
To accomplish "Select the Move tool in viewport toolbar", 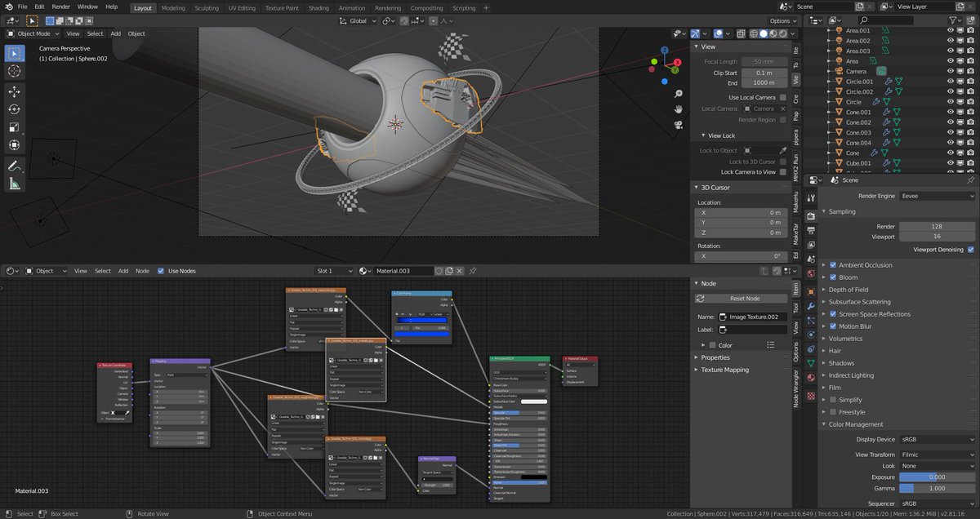I will (14, 91).
